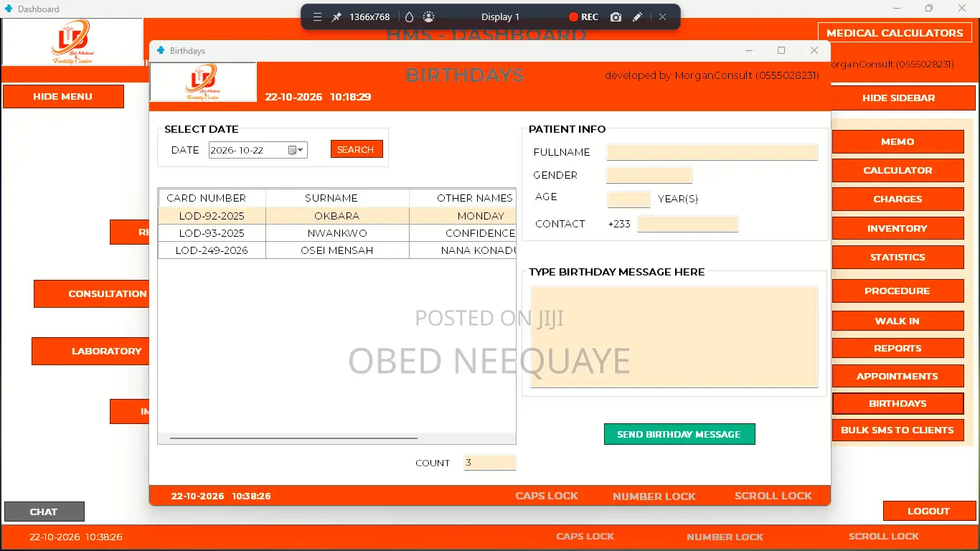Click the camera screenshot icon
This screenshot has width=980, height=551.
[616, 17]
